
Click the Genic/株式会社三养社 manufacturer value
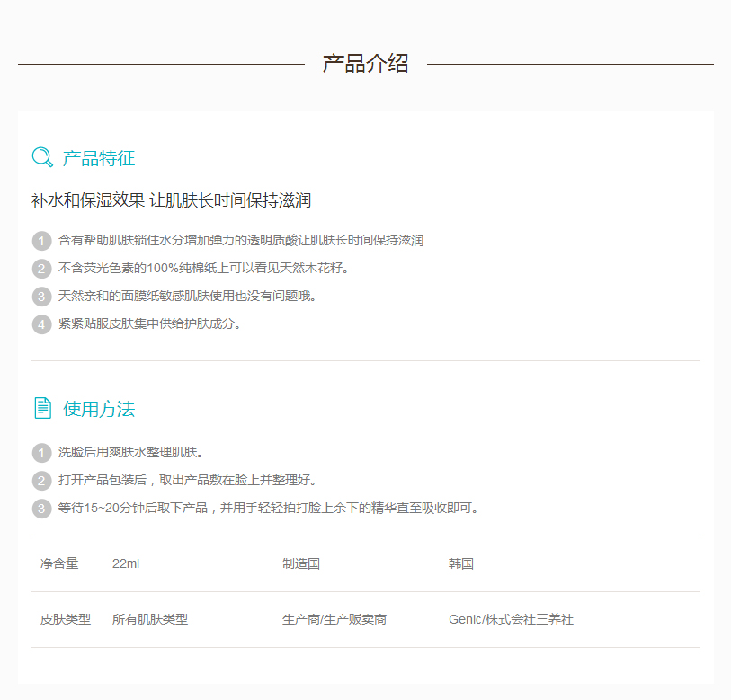click(511, 619)
